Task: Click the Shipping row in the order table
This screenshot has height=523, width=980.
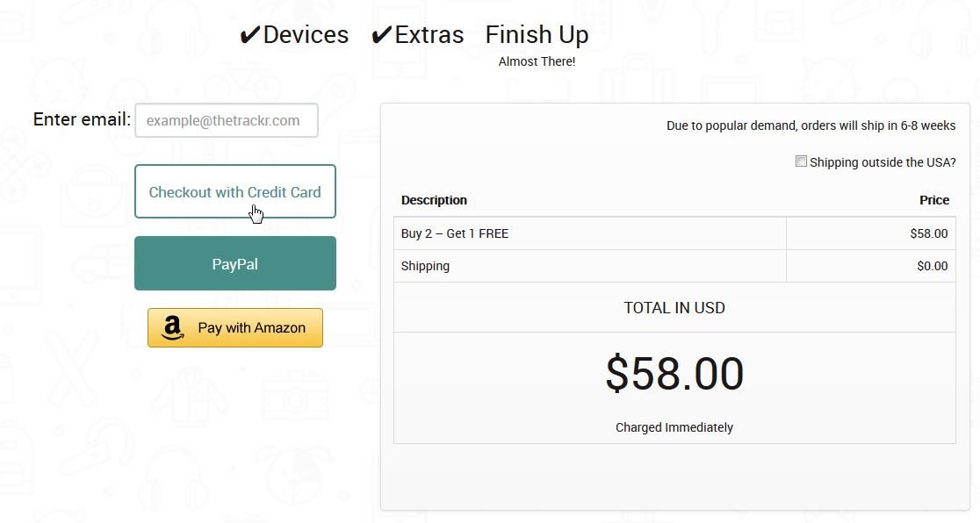Action: [674, 266]
